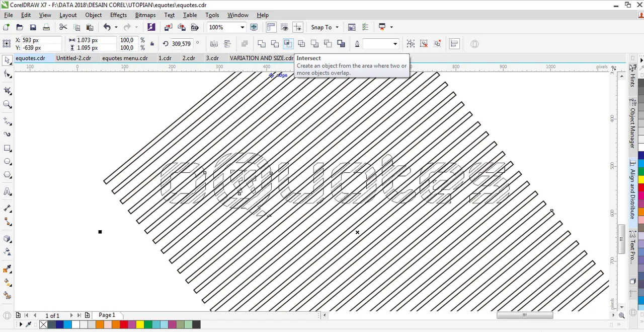Open the Object Manager docker tab
644x332 pixels.
[x=633, y=123]
